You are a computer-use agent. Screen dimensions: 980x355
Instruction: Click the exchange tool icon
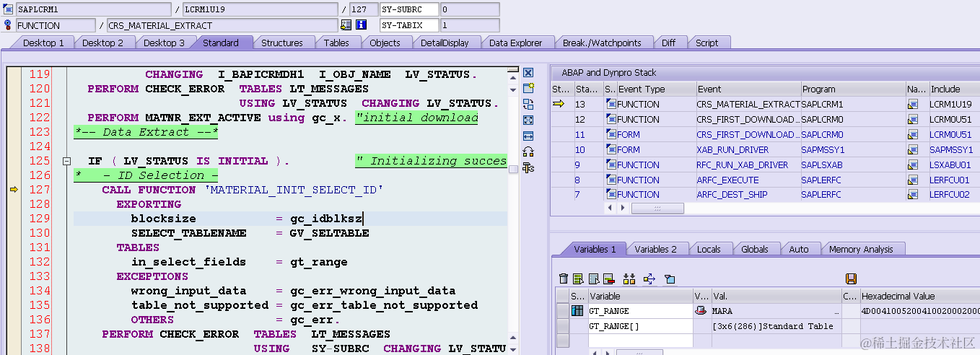coord(528,104)
